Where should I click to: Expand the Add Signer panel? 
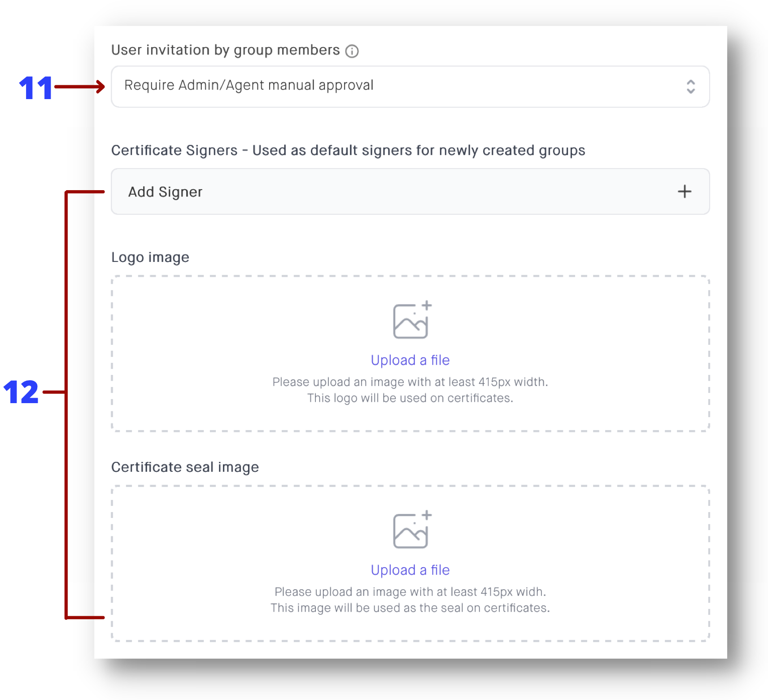click(x=410, y=191)
